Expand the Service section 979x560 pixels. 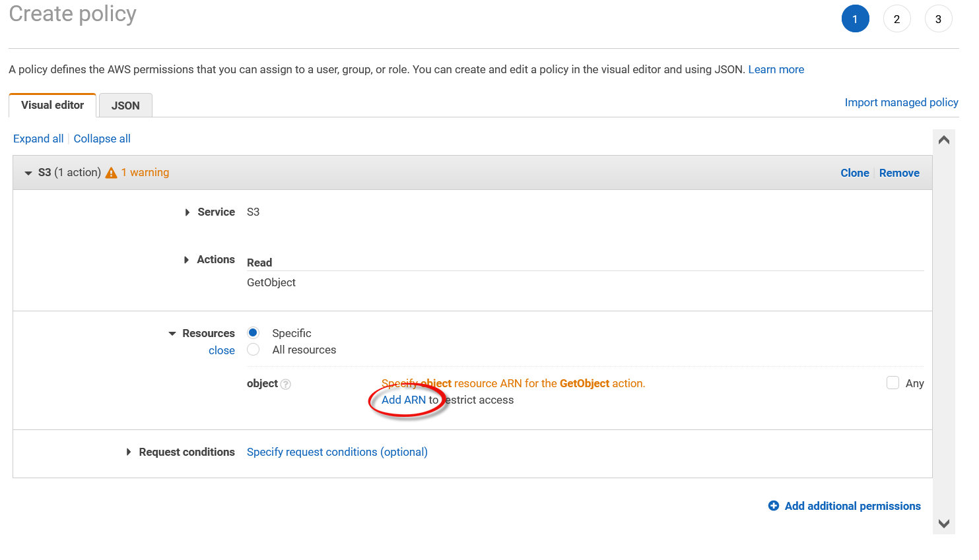[x=187, y=212]
